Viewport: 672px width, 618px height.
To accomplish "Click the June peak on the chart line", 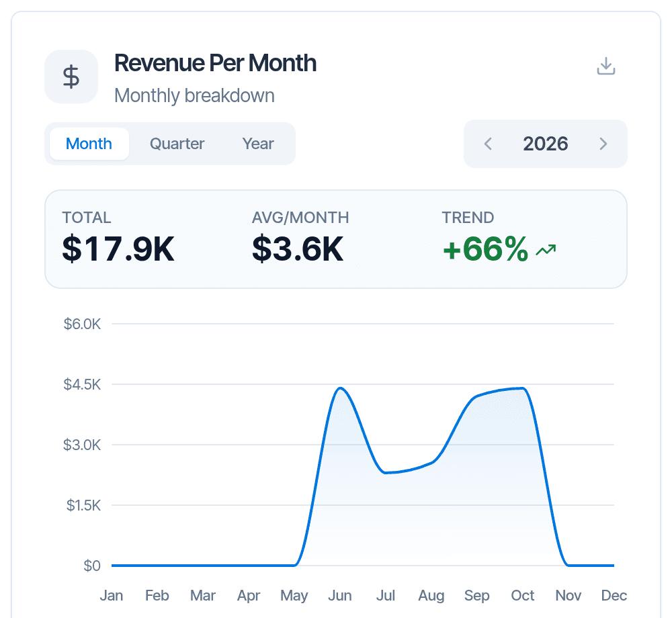I will tap(340, 388).
